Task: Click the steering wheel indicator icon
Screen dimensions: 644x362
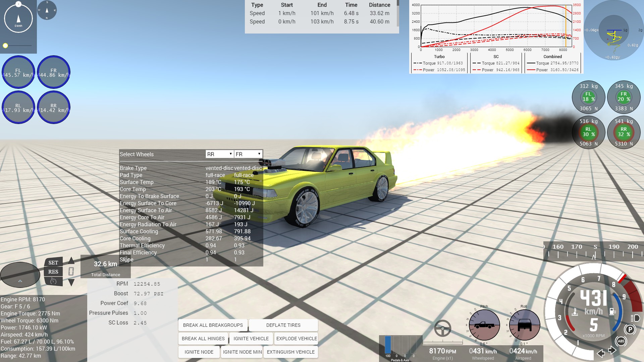Action: [442, 328]
